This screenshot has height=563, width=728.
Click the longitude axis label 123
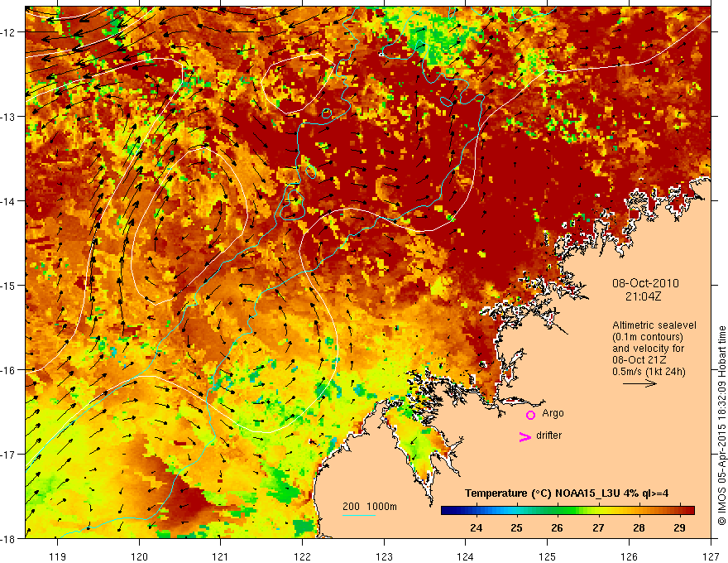pos(384,556)
